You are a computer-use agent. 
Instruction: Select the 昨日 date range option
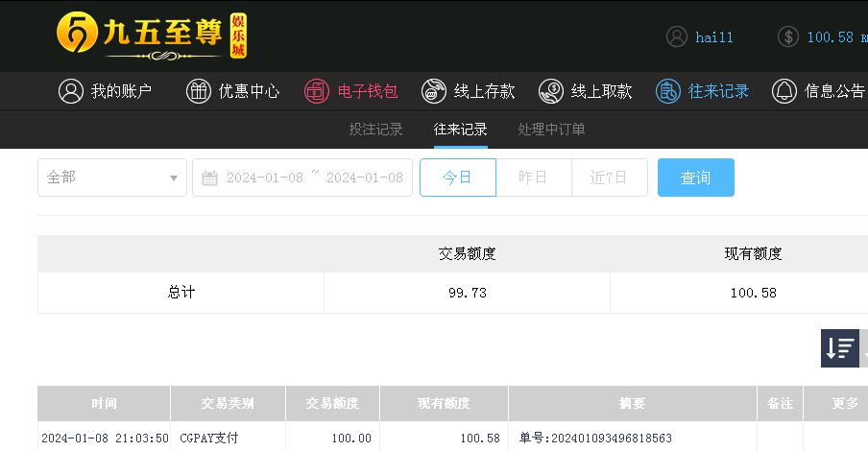[x=534, y=178]
